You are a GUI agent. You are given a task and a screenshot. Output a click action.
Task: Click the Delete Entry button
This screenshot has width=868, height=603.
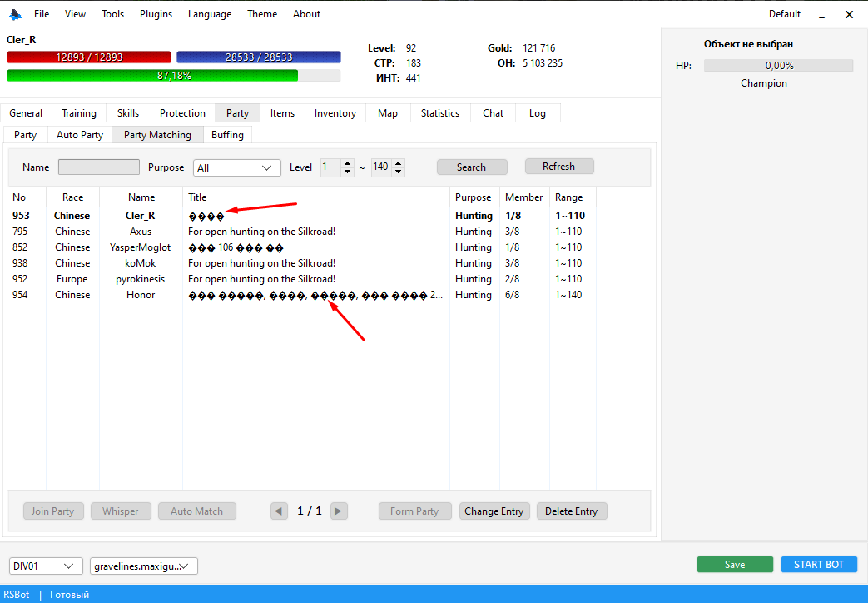click(x=572, y=511)
